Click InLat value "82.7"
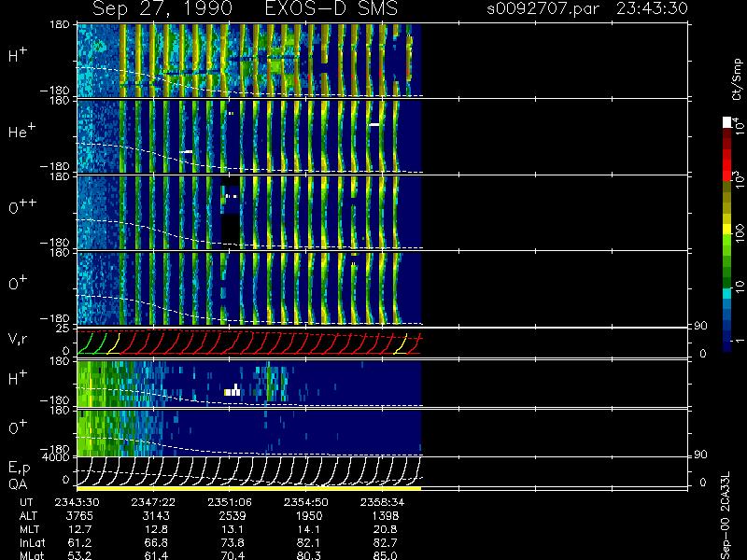This screenshot has height=560, width=747. [x=385, y=542]
